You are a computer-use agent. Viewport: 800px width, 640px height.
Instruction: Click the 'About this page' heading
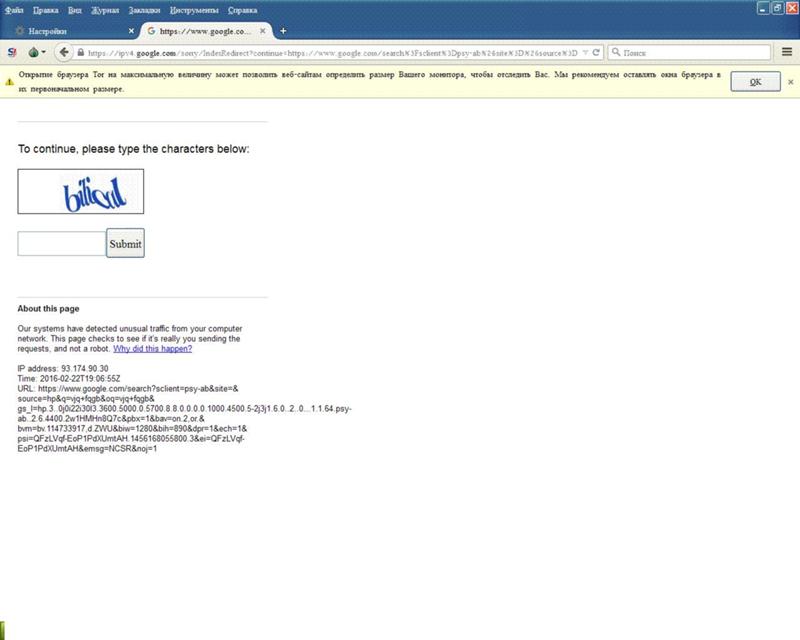tap(48, 308)
